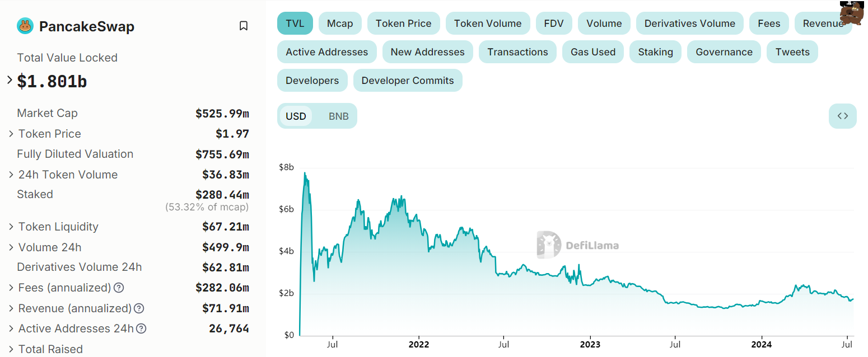Enable the Fees chart metric
868x357 pixels.
[x=769, y=24]
